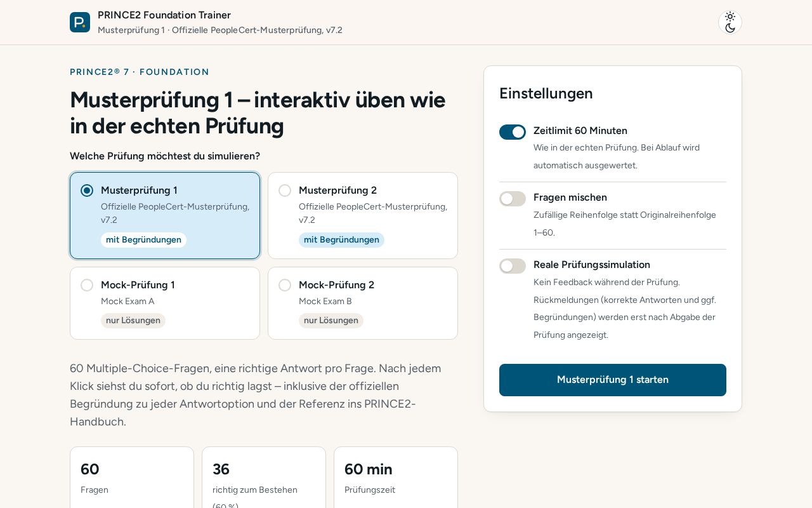Click the '36 richtig zum Bestehen' stat card
Viewport: 812px width, 508px height.
264,478
